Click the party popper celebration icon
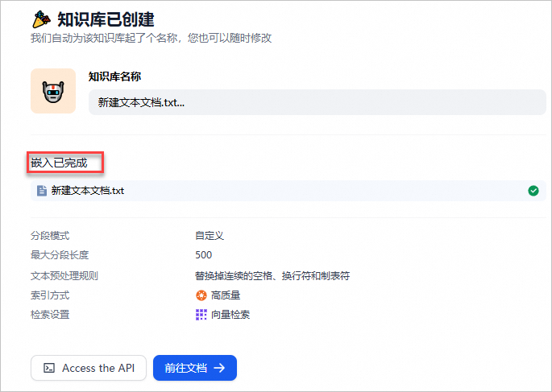This screenshot has width=552, height=392. [40, 19]
